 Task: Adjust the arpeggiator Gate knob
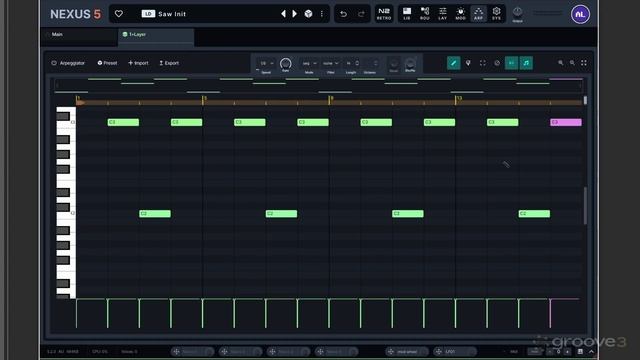[285, 63]
